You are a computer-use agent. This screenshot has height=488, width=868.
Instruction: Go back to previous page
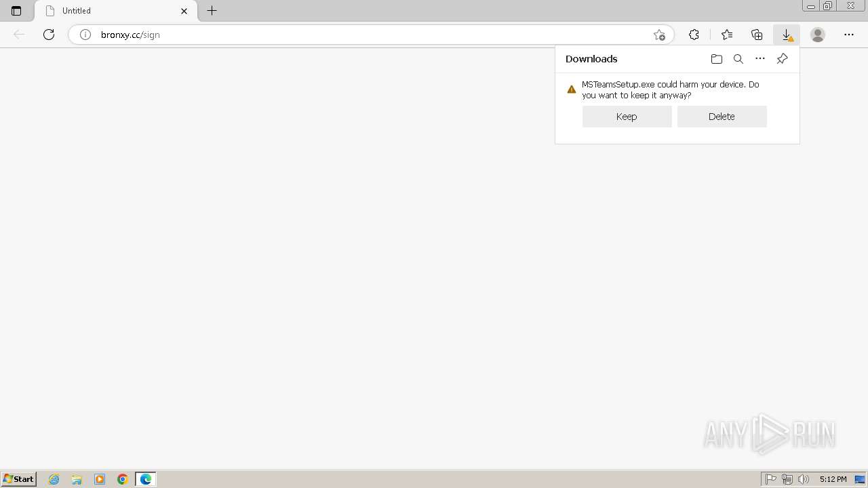pyautogui.click(x=19, y=35)
